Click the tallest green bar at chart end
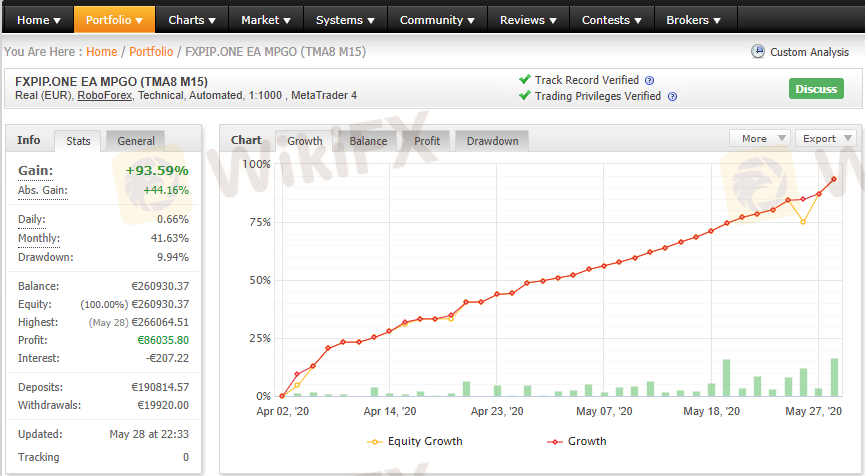This screenshot has height=476, width=865. click(x=834, y=377)
